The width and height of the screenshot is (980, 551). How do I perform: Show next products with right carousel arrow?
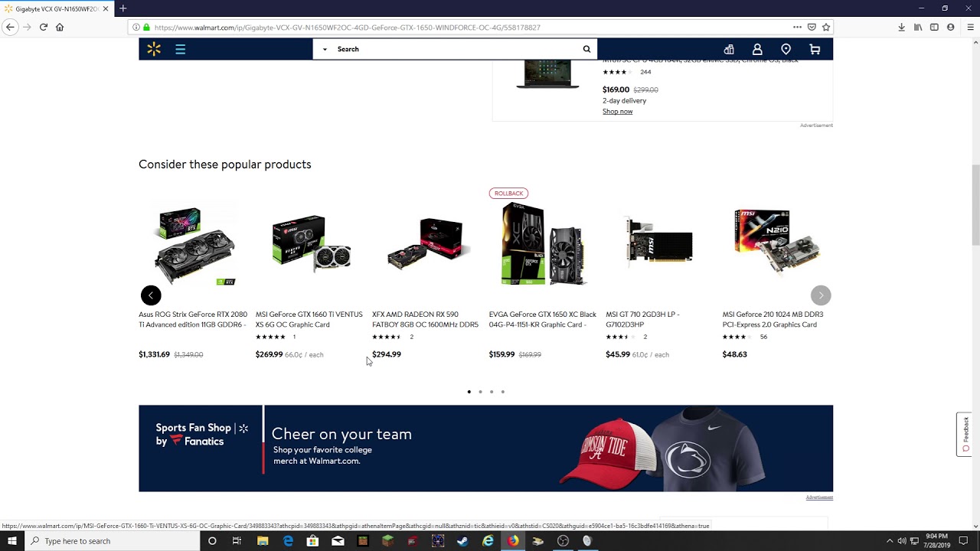coord(821,295)
